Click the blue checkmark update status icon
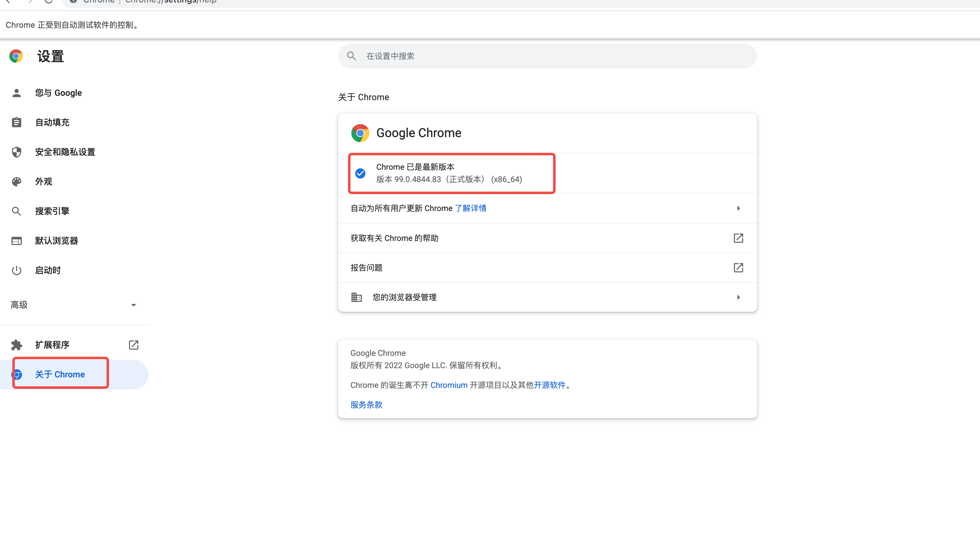This screenshot has height=533, width=980. tap(360, 173)
